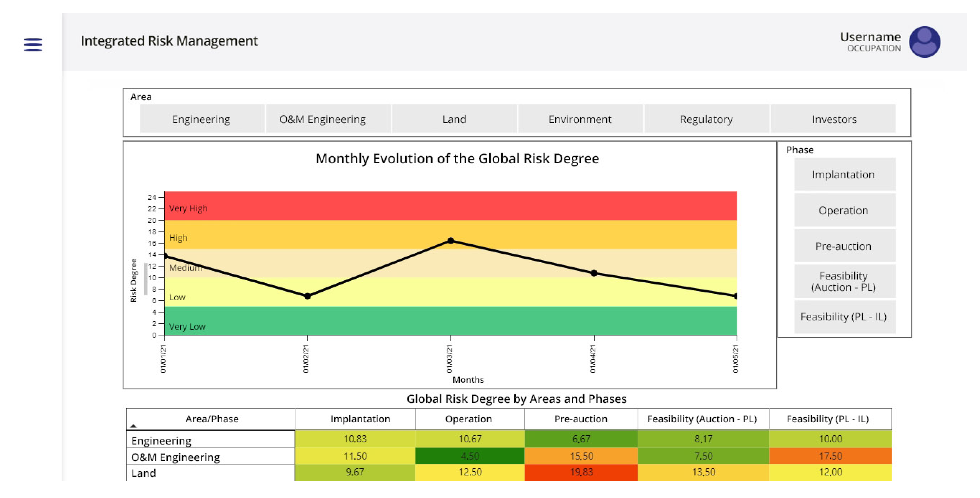Click the red 19.83 Land Pre-auction cell
Viewport: 980px width, 498px height.
tap(581, 472)
